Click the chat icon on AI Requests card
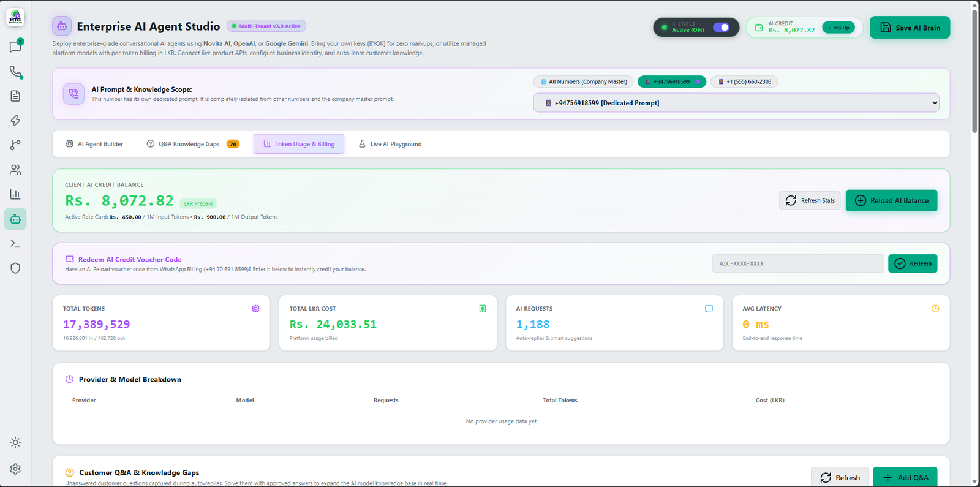 click(709, 309)
